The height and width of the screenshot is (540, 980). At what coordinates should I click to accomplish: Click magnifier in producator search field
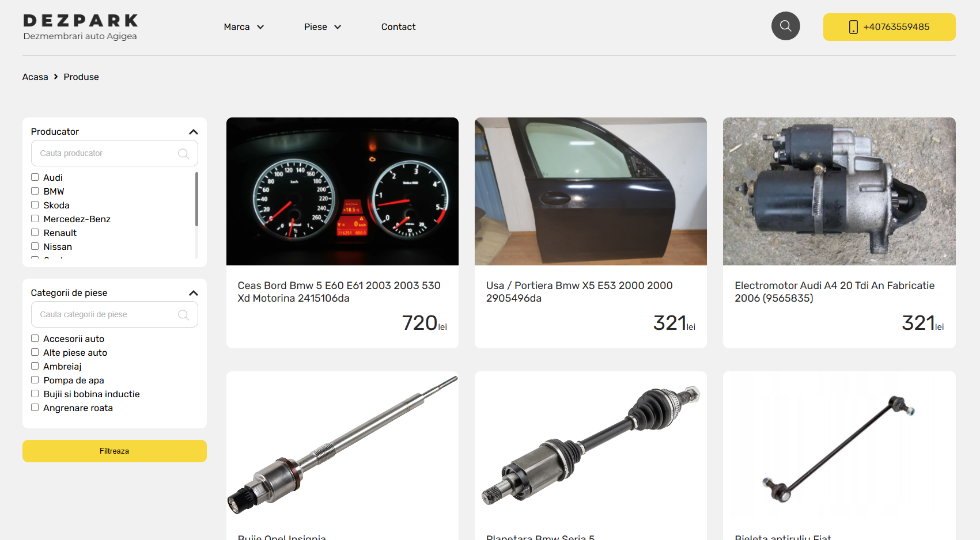pyautogui.click(x=184, y=154)
